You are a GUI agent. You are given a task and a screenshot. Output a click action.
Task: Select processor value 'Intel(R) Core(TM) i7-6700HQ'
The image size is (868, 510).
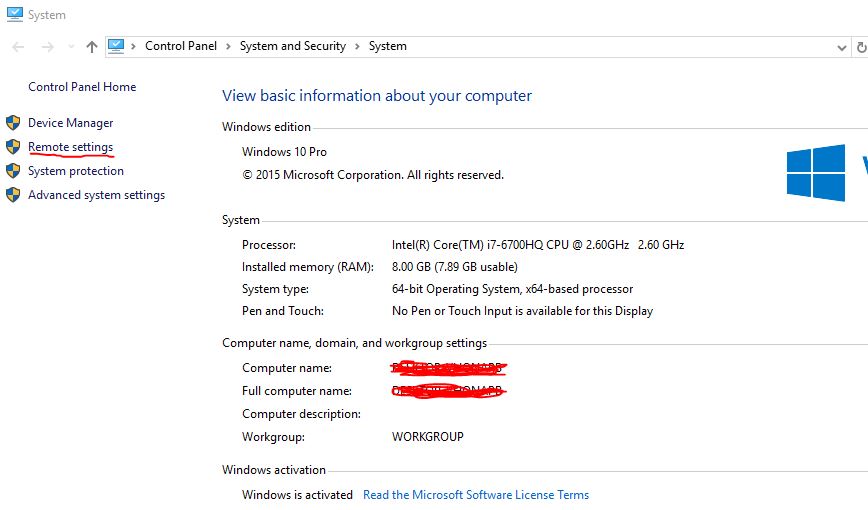click(x=538, y=245)
